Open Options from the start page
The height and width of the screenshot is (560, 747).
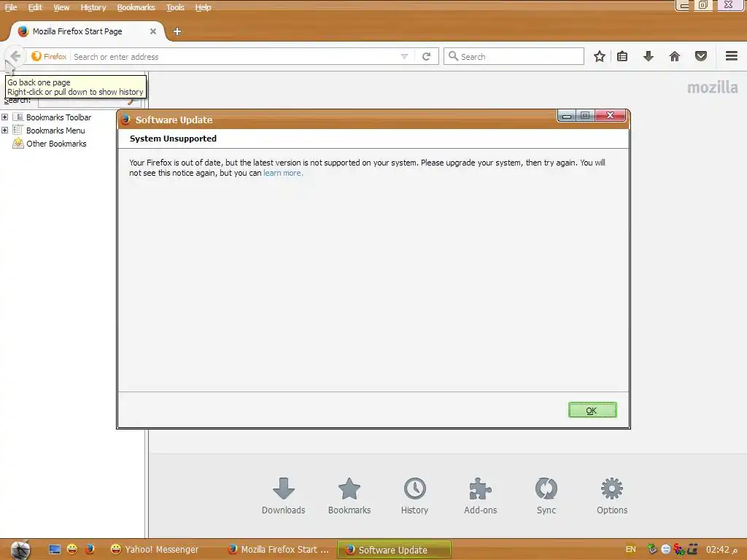(x=612, y=496)
